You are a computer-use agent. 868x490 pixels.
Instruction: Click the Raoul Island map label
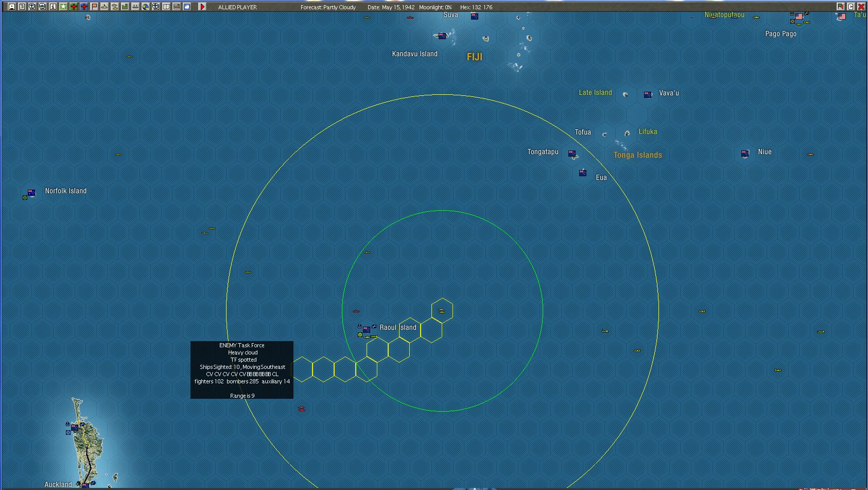(398, 328)
